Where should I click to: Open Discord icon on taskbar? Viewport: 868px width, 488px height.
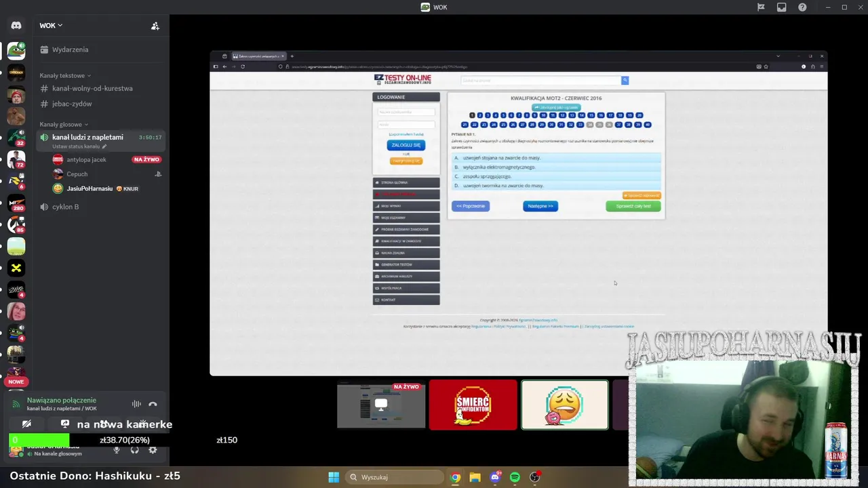point(495,477)
